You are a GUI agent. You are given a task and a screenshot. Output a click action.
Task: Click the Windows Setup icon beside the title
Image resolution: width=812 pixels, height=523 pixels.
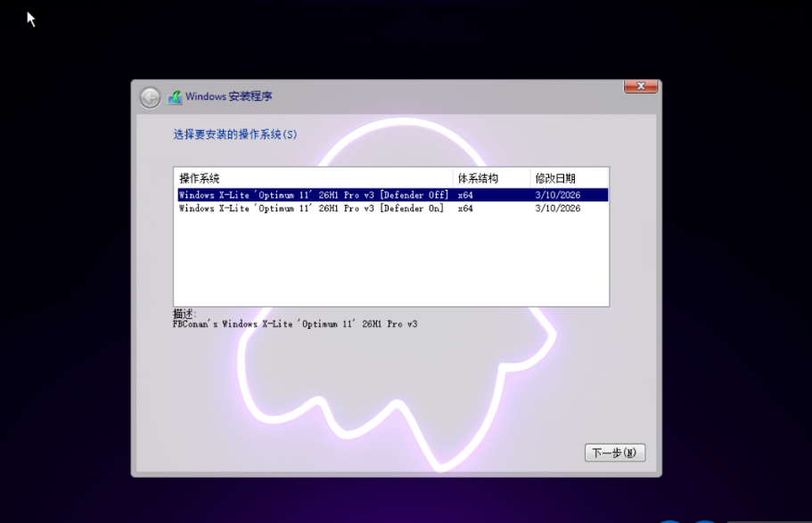pyautogui.click(x=176, y=97)
